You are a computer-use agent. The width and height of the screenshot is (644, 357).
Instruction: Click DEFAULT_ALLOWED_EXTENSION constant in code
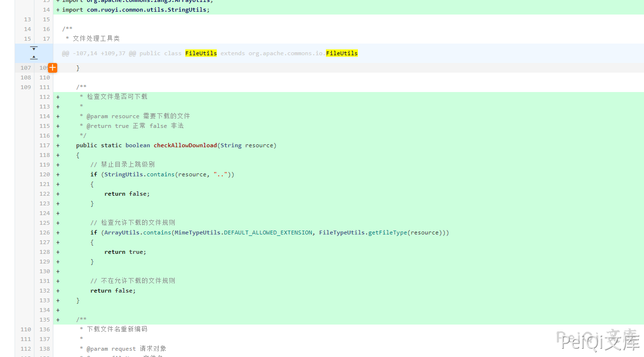(268, 233)
